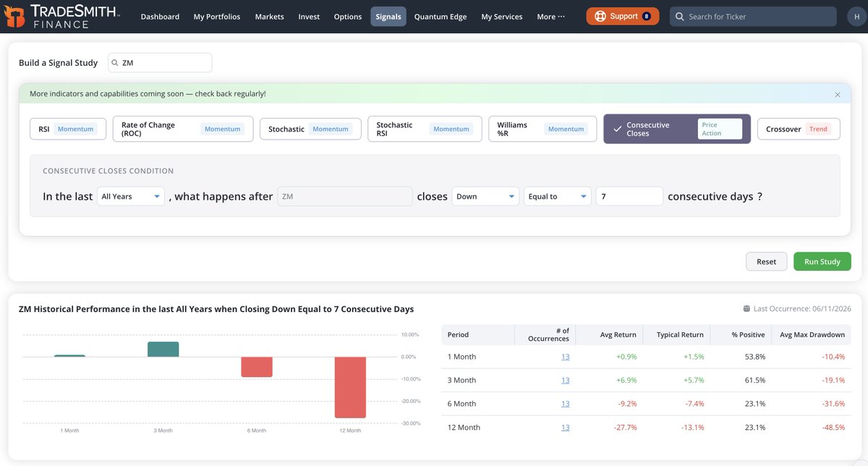Select the RSI indicator
Image resolution: width=868 pixels, height=466 pixels.
coord(68,129)
